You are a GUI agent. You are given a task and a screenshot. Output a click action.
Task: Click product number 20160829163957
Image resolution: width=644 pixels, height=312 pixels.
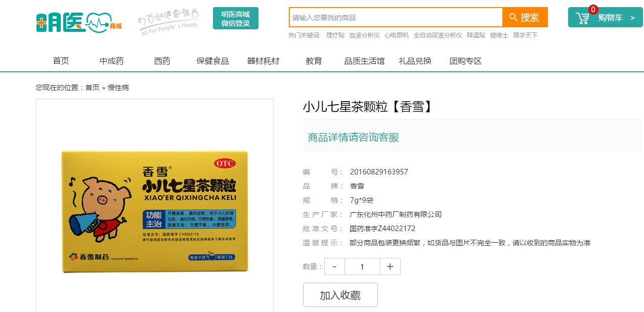[379, 172]
